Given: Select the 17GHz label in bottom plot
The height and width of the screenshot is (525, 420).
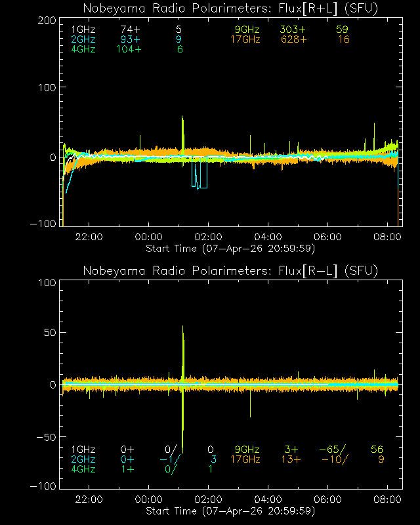Looking at the screenshot, I should click(245, 459).
